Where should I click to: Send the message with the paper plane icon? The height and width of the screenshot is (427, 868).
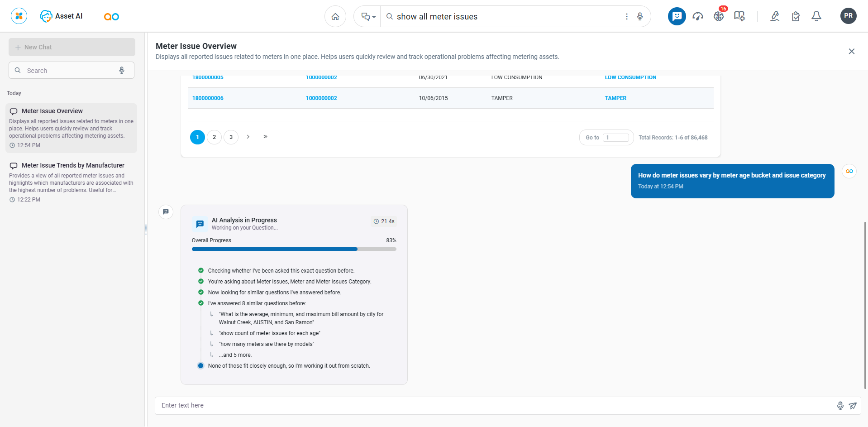pyautogui.click(x=853, y=406)
